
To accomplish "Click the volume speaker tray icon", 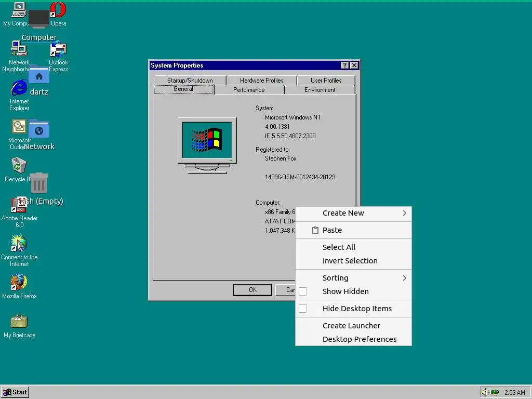I will 484,392.
